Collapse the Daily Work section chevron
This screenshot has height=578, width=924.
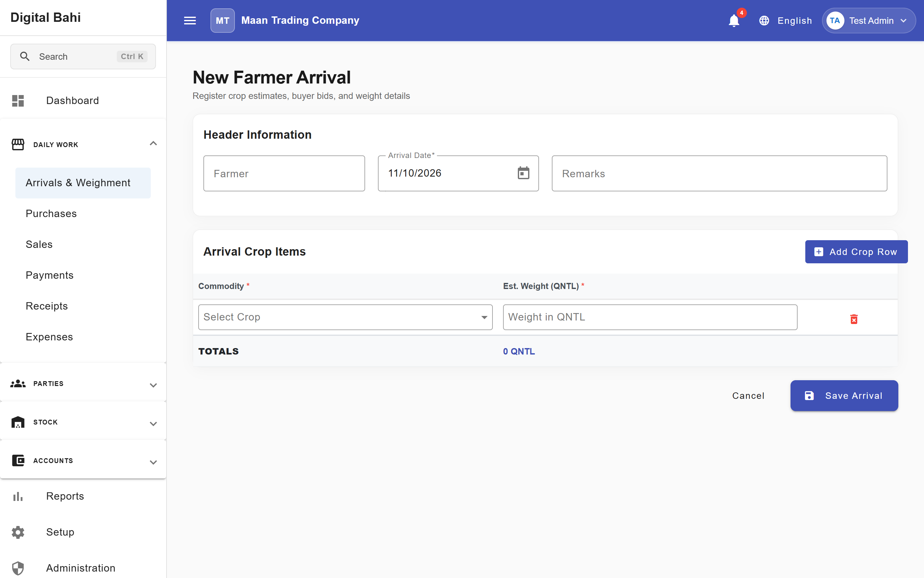click(153, 144)
